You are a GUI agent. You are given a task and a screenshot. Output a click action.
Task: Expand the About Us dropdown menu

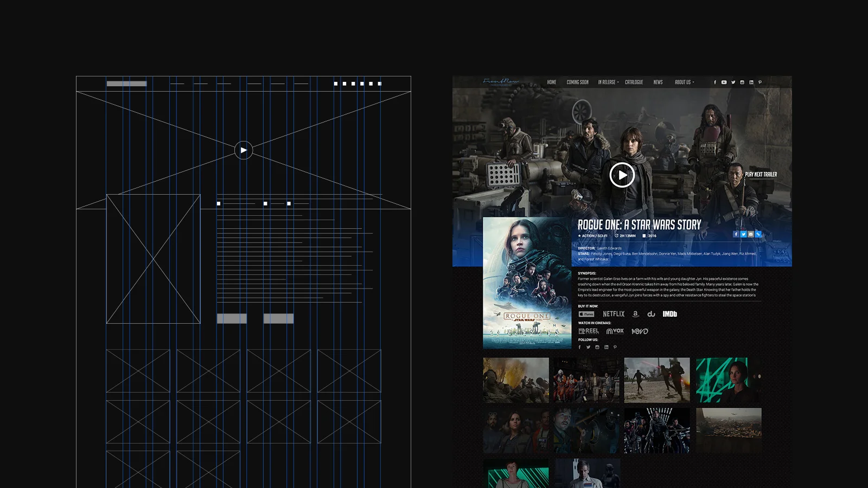(x=684, y=82)
